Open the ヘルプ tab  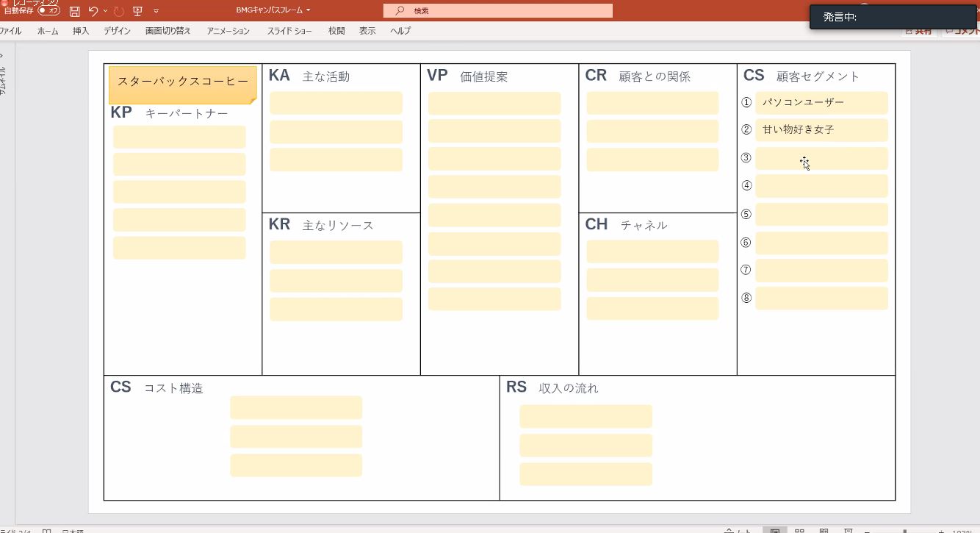pyautogui.click(x=400, y=31)
